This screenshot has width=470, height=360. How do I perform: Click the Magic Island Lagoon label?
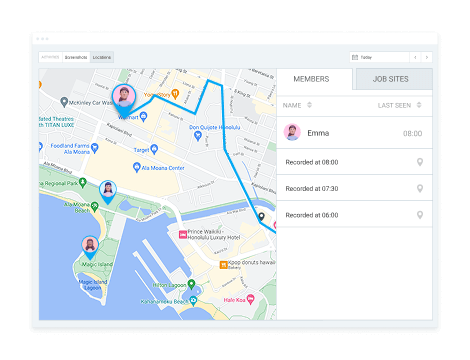(x=93, y=285)
